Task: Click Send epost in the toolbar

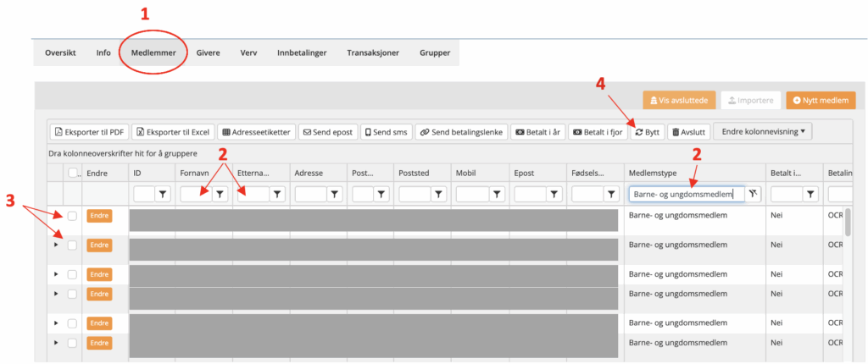Action: [x=327, y=132]
